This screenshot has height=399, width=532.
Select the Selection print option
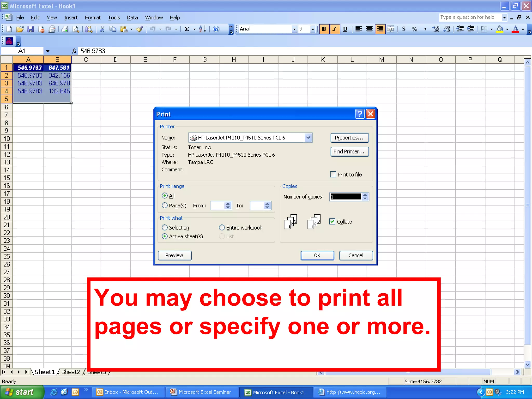pos(164,228)
